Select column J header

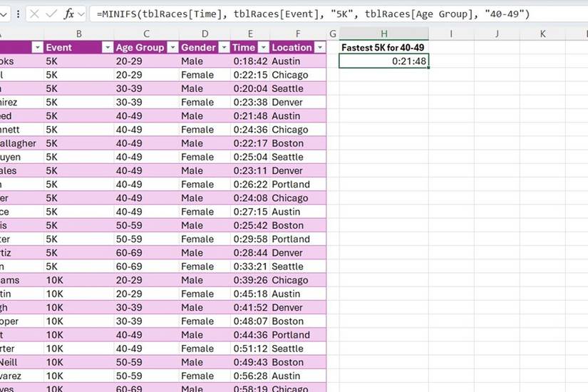[497, 33]
